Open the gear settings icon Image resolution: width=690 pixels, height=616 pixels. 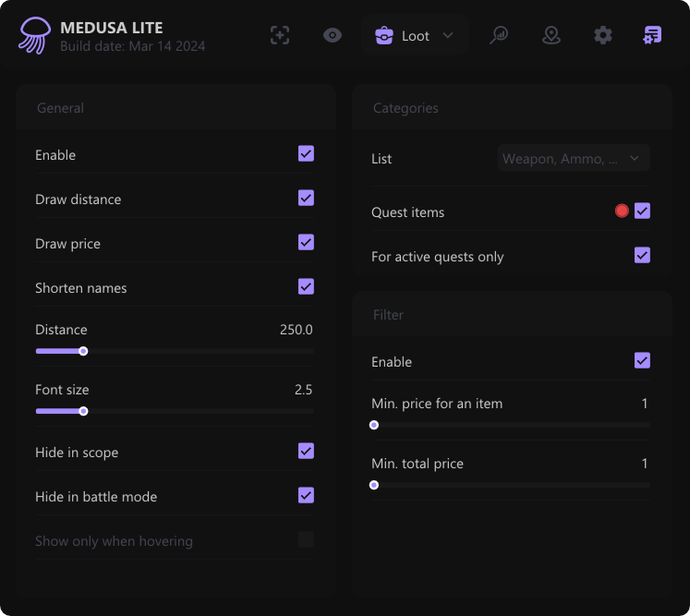point(603,35)
